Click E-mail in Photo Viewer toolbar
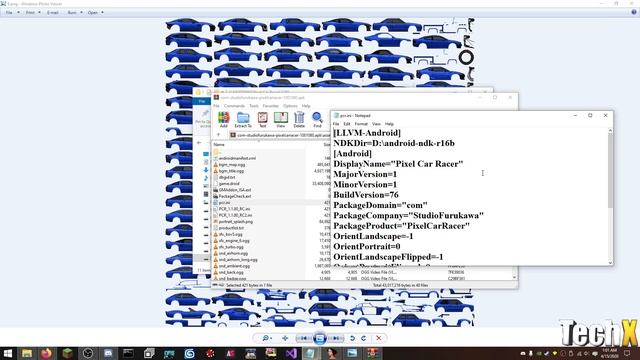Image resolution: width=640 pixels, height=360 pixels. [x=53, y=13]
